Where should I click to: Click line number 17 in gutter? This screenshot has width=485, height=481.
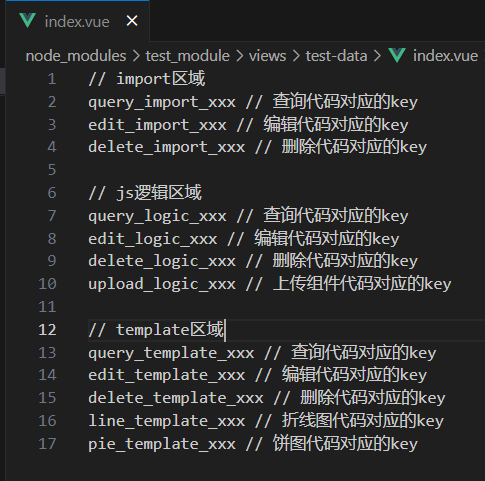[x=47, y=444]
